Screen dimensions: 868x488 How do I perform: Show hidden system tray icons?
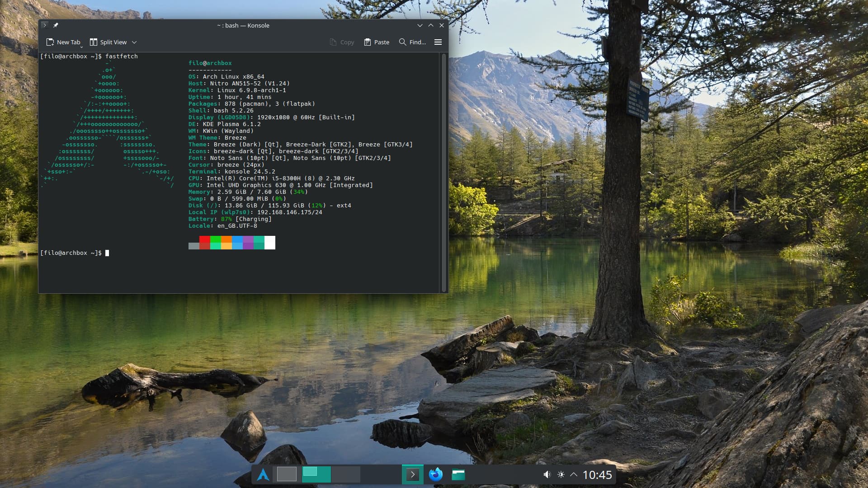(x=574, y=474)
